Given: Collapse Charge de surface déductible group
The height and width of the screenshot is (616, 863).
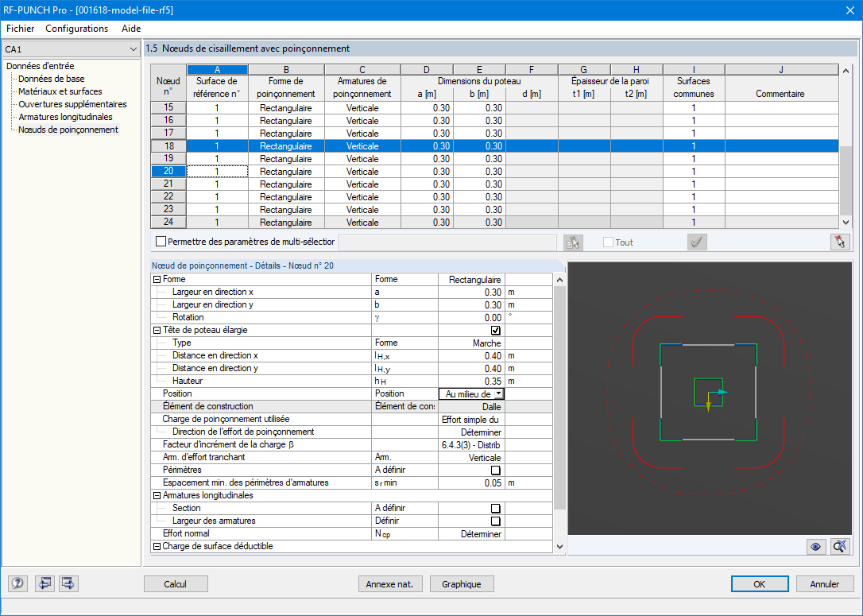Looking at the screenshot, I should coord(157,547).
